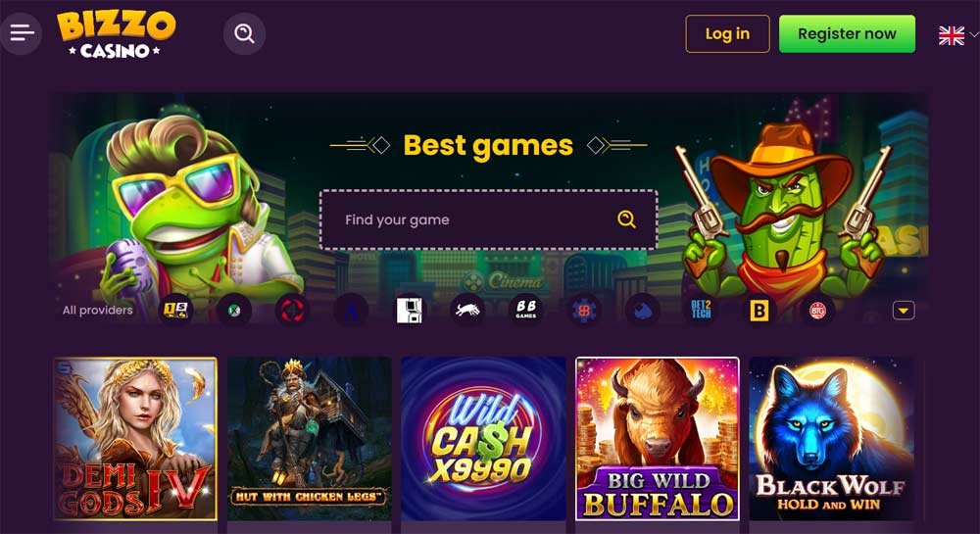Screen dimensions: 980x534
Task: Open the Big Wild Buffalo game
Action: point(657,439)
